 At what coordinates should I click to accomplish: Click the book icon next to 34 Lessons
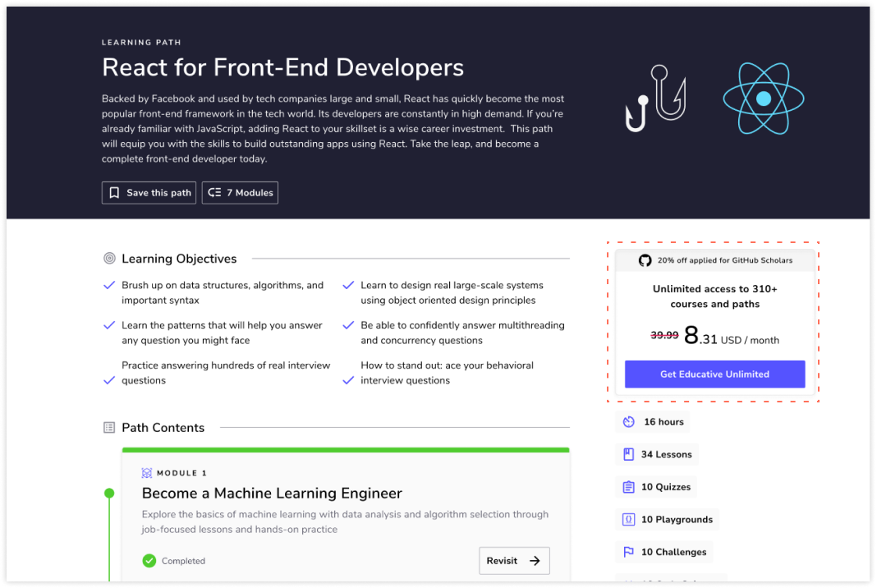tap(629, 455)
